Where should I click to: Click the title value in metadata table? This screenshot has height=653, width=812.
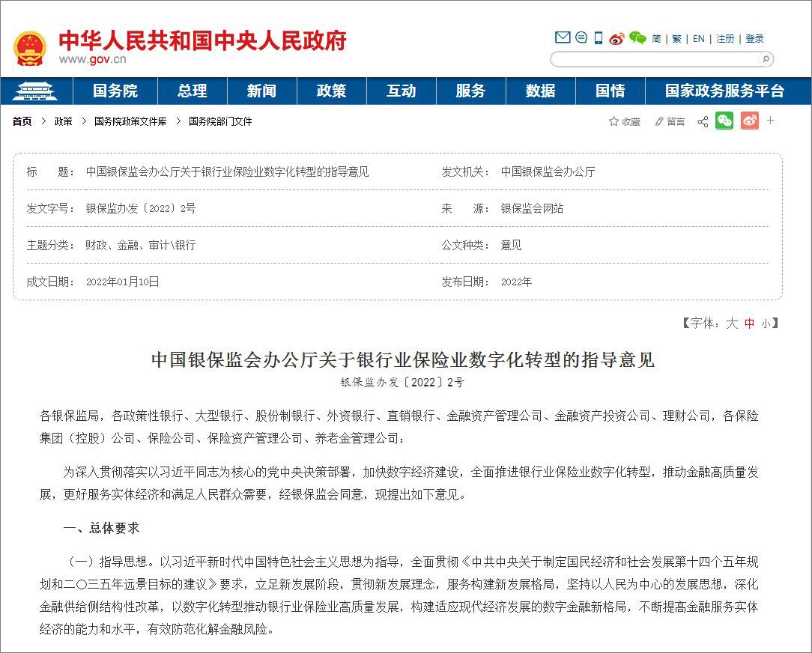click(227, 171)
